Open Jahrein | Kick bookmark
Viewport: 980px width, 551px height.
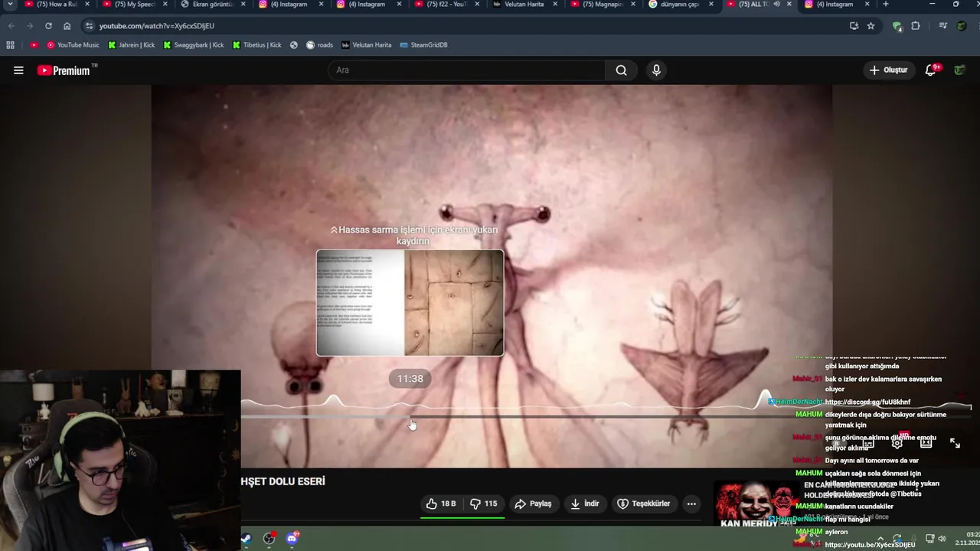tap(132, 45)
